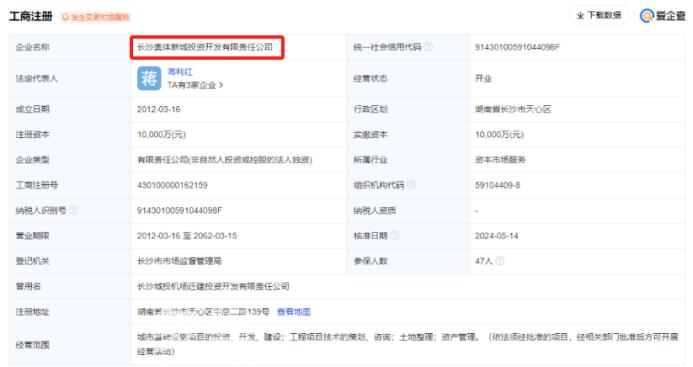Click the 下载数据 download button
This screenshot has width=693, height=367.
[x=599, y=15]
